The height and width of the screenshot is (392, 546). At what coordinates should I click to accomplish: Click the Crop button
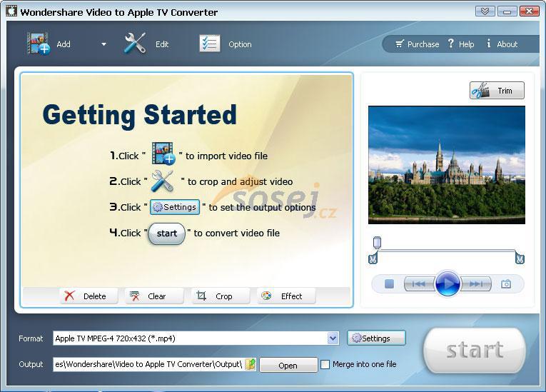221,296
